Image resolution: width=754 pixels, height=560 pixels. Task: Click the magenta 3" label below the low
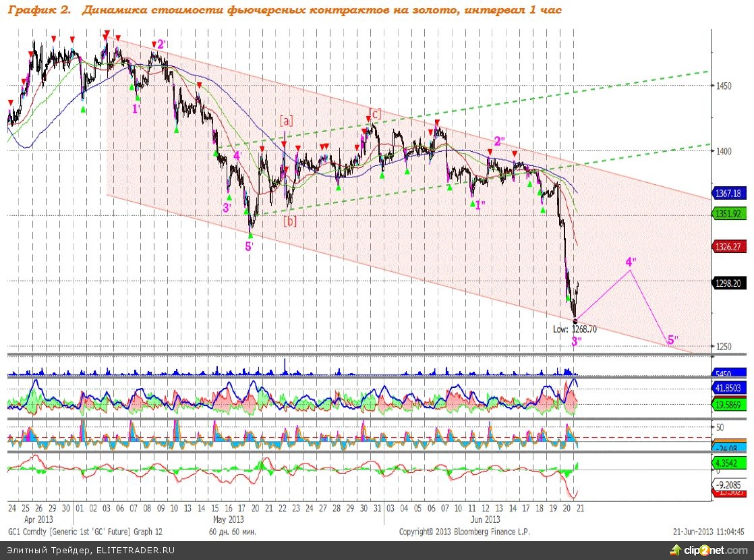pos(577,341)
